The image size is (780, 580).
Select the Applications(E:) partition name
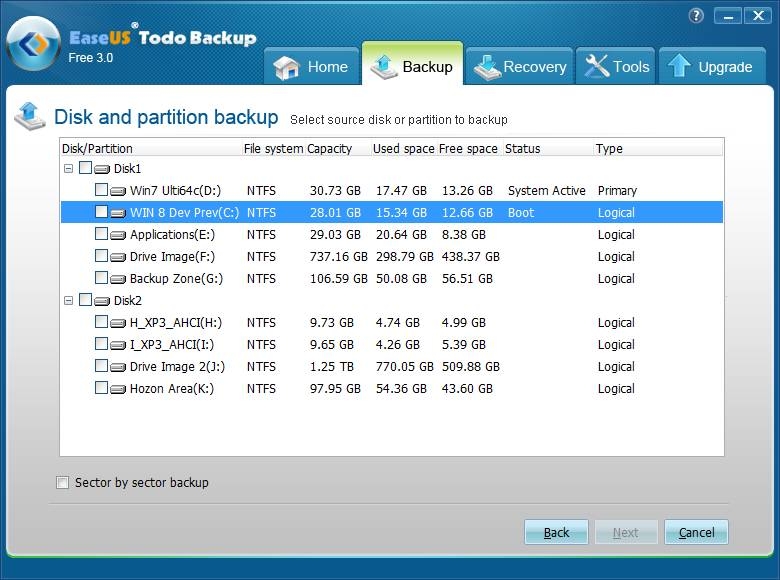[x=172, y=234]
